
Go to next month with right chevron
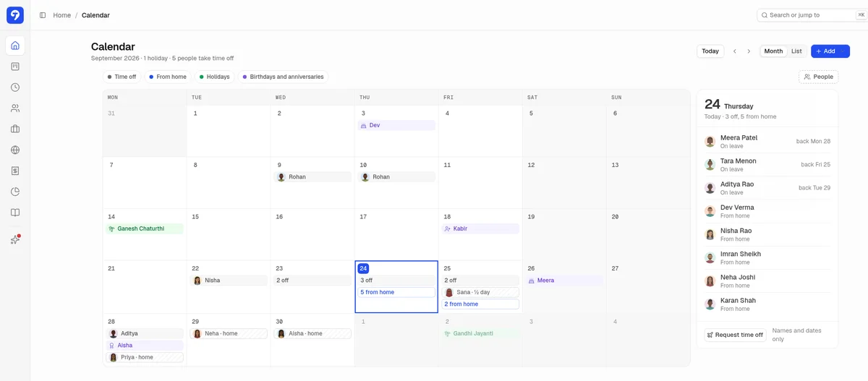(749, 51)
